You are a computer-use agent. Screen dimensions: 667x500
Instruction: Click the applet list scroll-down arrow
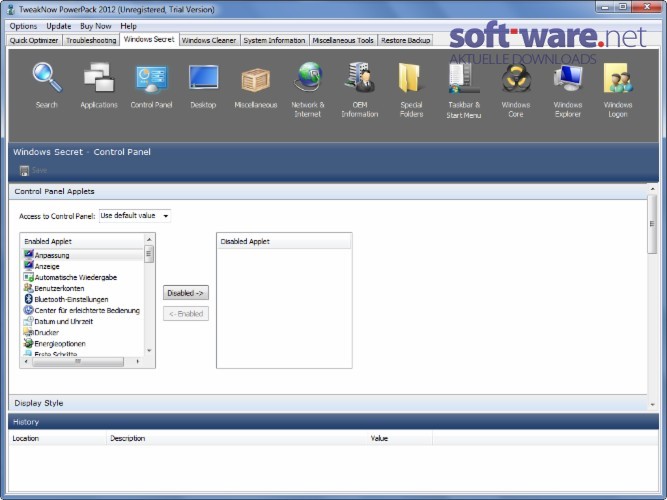(x=149, y=351)
